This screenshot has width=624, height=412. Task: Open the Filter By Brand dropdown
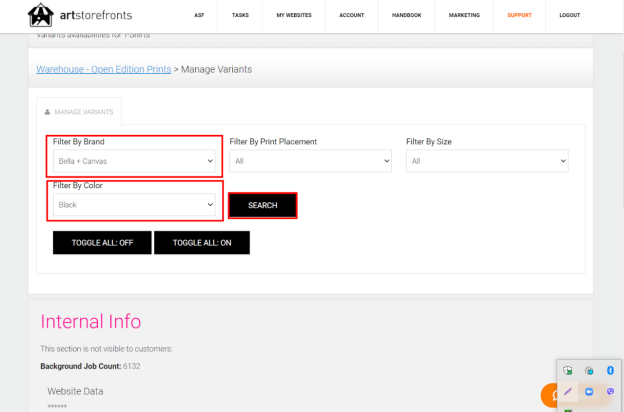coord(134,161)
